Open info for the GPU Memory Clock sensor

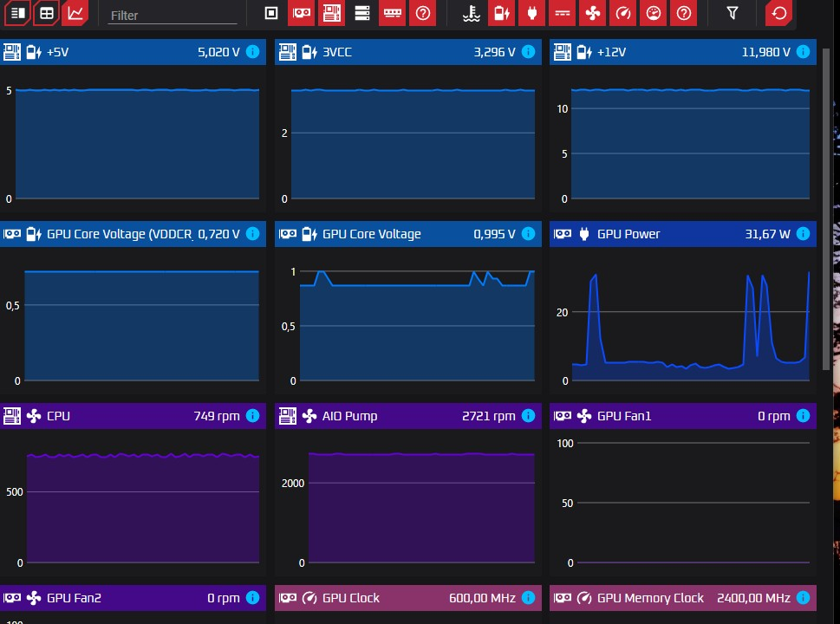click(x=803, y=598)
